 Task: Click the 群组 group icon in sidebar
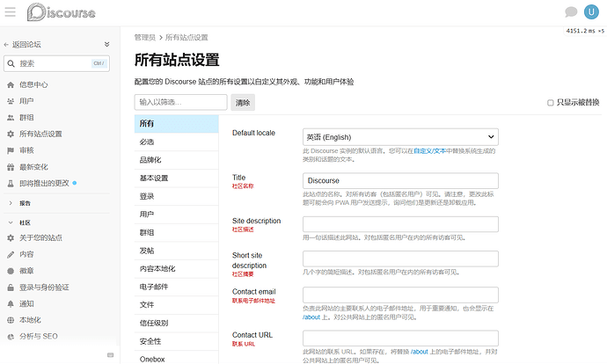click(x=11, y=118)
